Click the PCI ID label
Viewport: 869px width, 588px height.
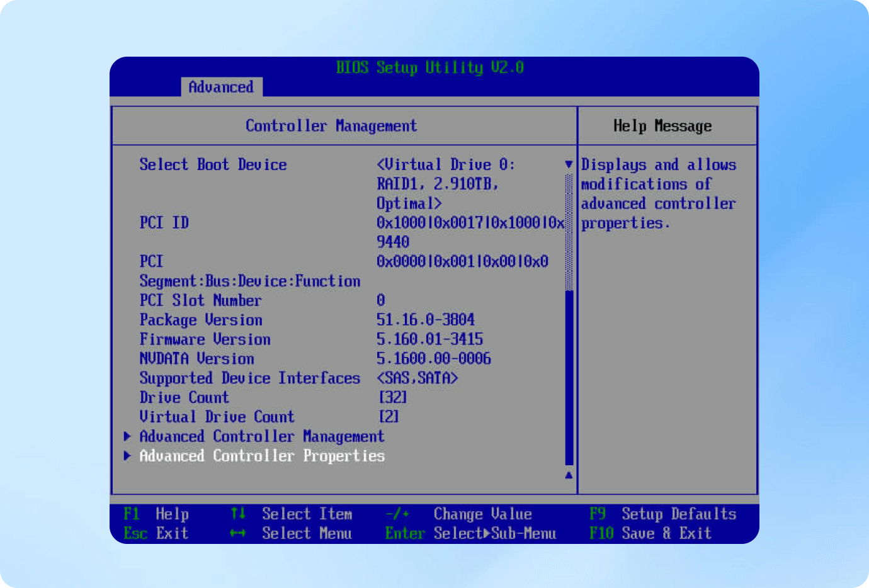[164, 223]
